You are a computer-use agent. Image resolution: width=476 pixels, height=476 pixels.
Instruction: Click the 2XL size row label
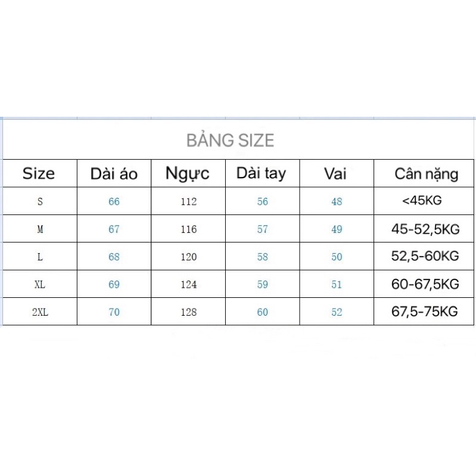click(40, 312)
